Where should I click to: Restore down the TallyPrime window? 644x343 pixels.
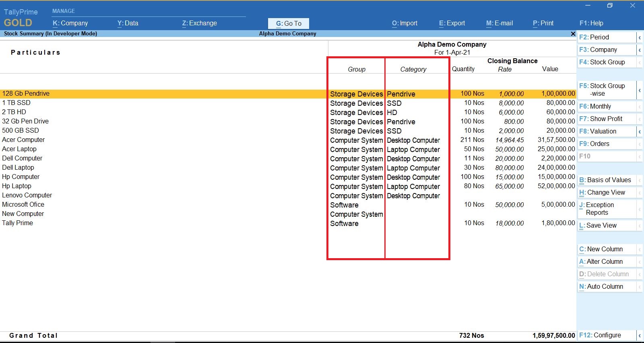click(610, 6)
